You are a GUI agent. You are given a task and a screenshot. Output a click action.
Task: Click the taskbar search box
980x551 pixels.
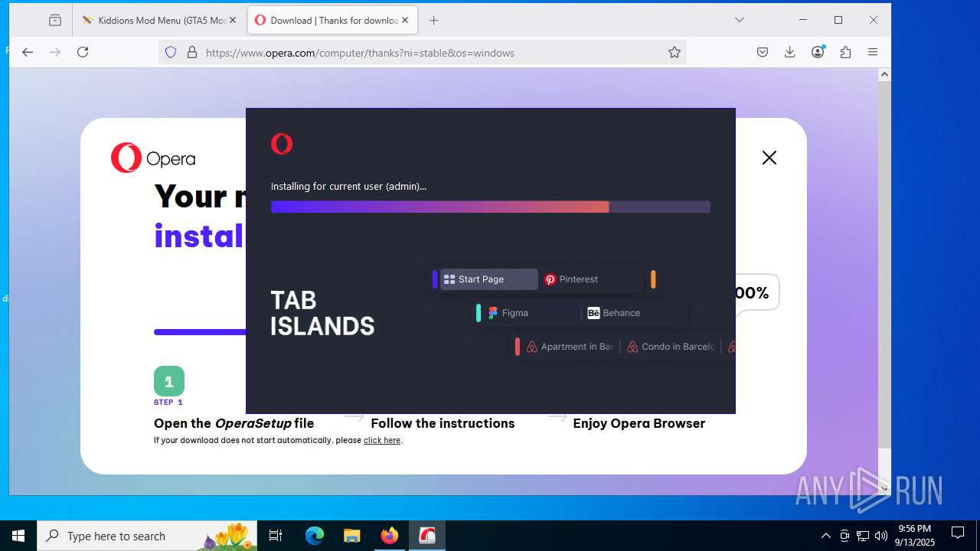[x=148, y=536]
